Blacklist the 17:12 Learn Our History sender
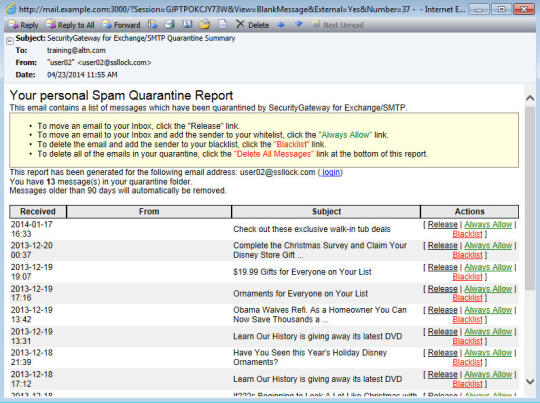The height and width of the screenshot is (403, 540). click(467, 384)
